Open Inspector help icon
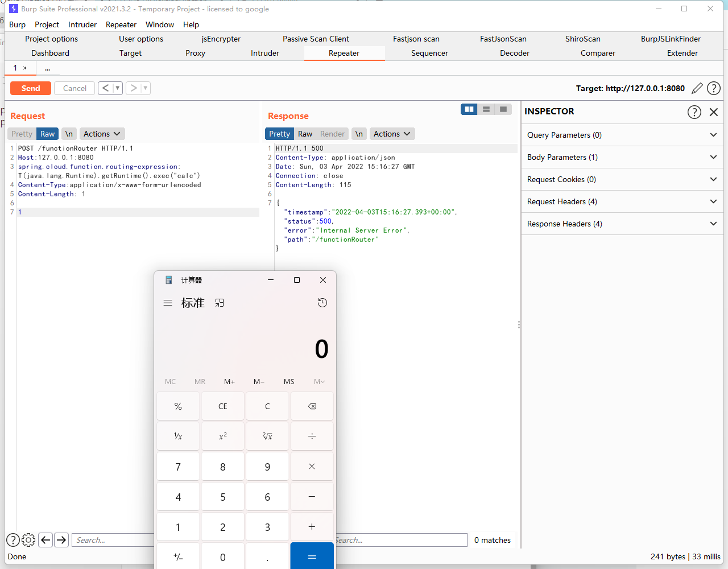The width and height of the screenshot is (728, 569). (x=694, y=112)
